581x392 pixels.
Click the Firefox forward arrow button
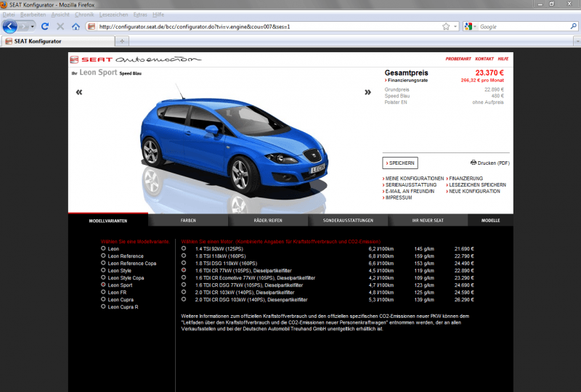tap(23, 27)
